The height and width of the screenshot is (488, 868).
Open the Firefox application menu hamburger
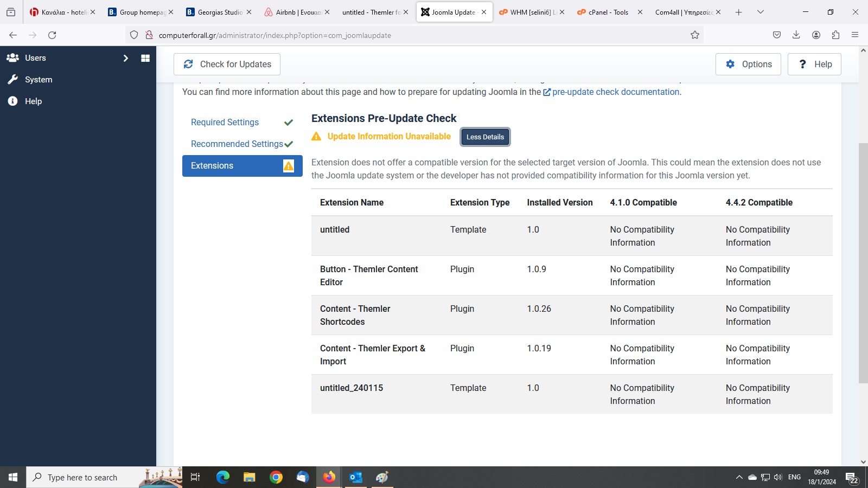(x=855, y=35)
